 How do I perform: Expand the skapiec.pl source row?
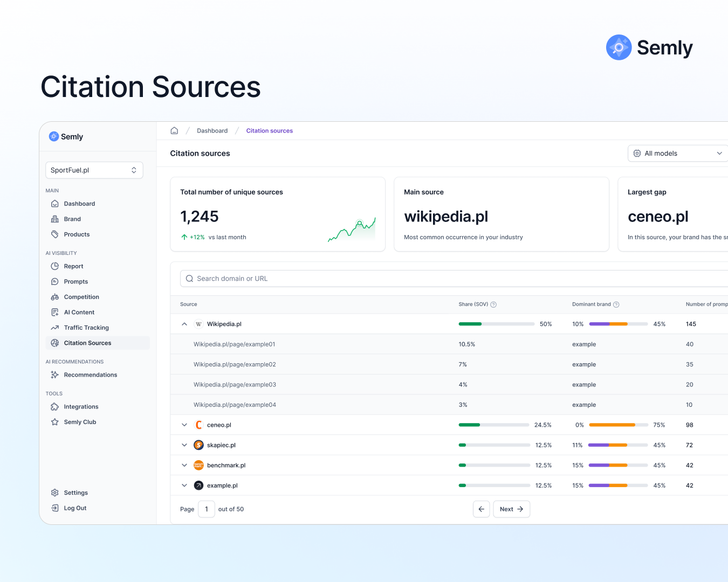[184, 445]
